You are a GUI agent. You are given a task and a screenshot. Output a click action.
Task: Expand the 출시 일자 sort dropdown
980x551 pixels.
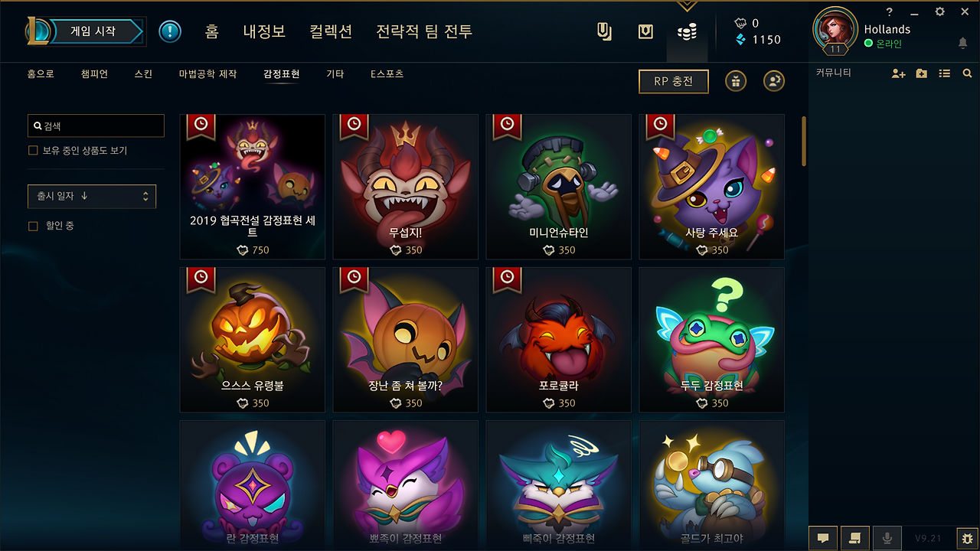click(x=92, y=197)
